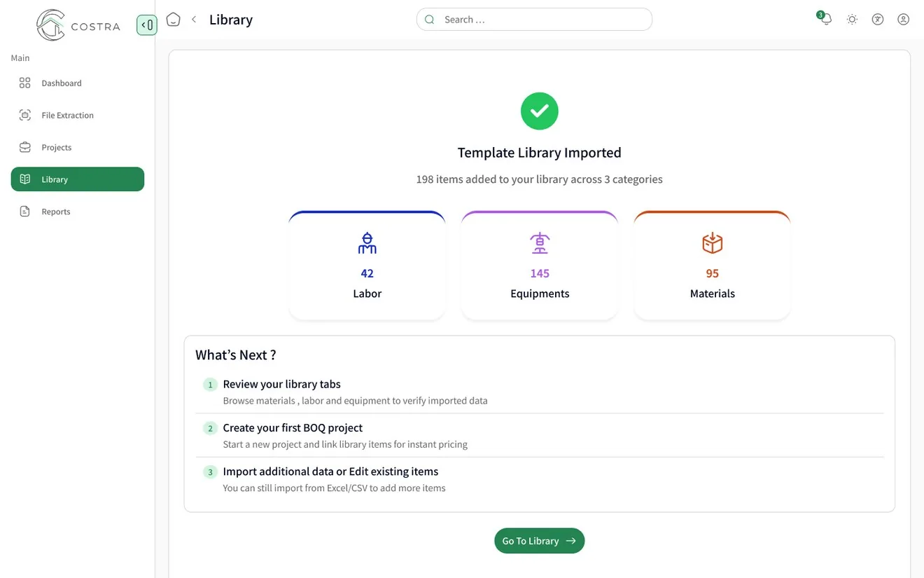Click step number 2 badge

[210, 428]
